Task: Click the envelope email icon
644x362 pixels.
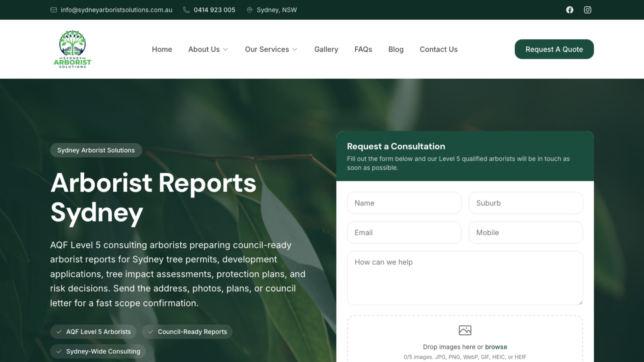Action: [54, 10]
